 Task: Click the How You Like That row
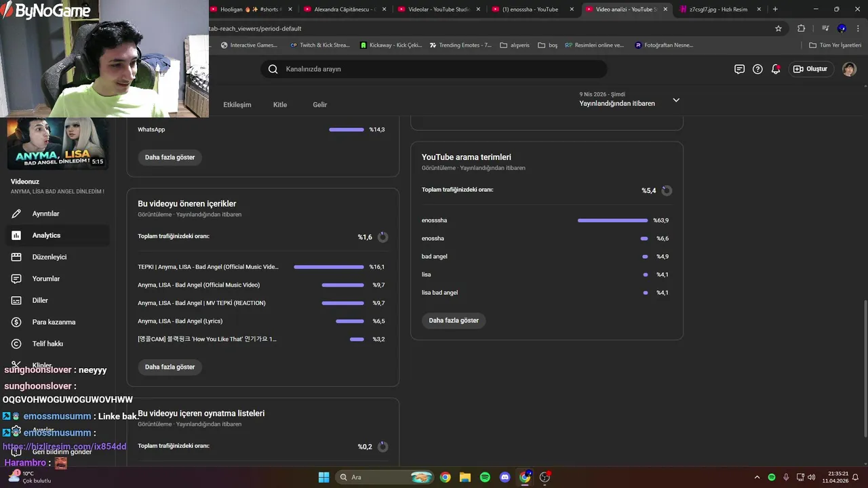click(261, 339)
